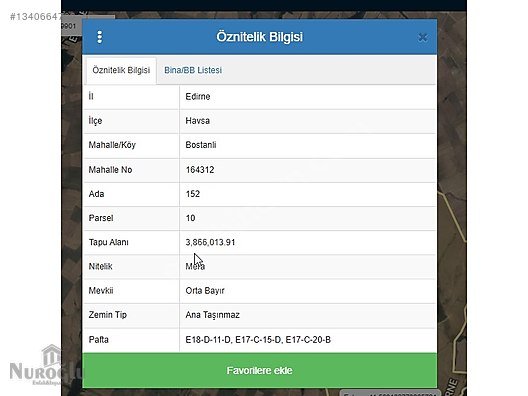
Task: Click the Favorilere ekle button
Action: pyautogui.click(x=260, y=370)
